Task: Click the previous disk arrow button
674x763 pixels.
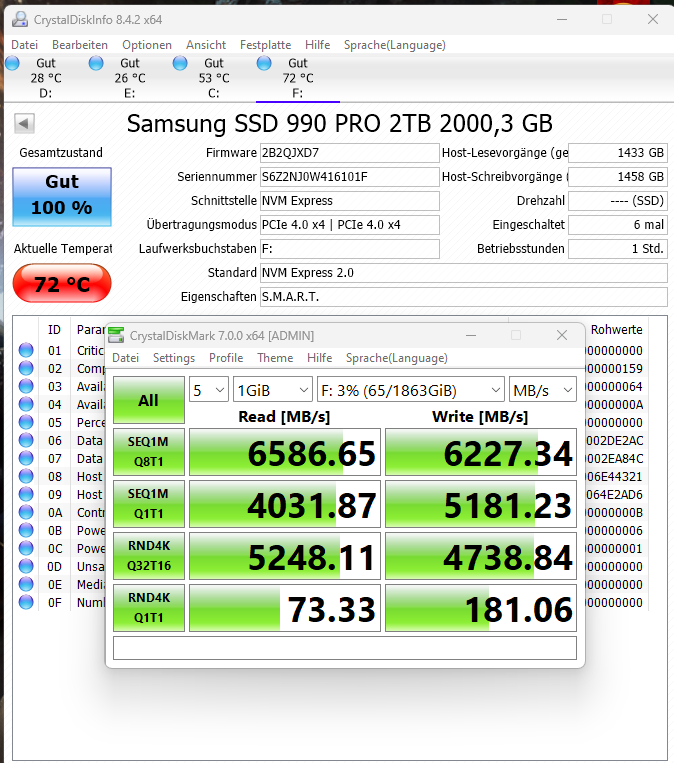Action: point(24,123)
